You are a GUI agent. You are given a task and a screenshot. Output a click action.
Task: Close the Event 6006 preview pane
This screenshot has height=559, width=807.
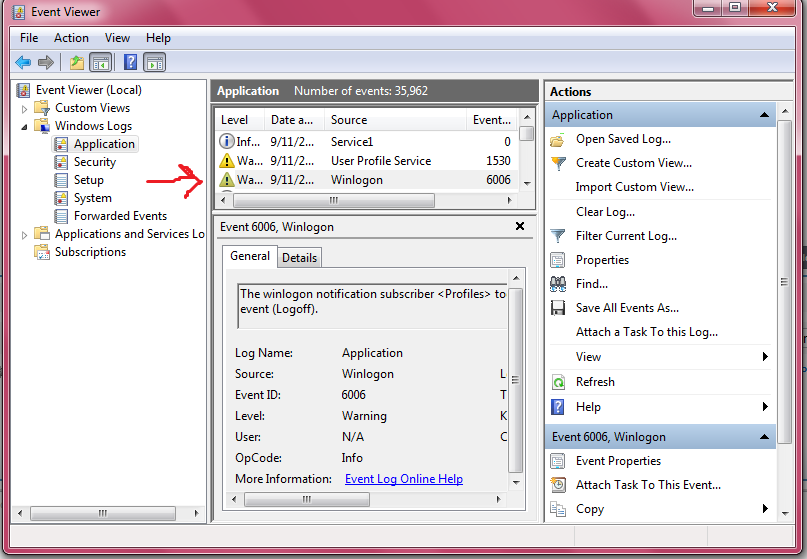[520, 226]
